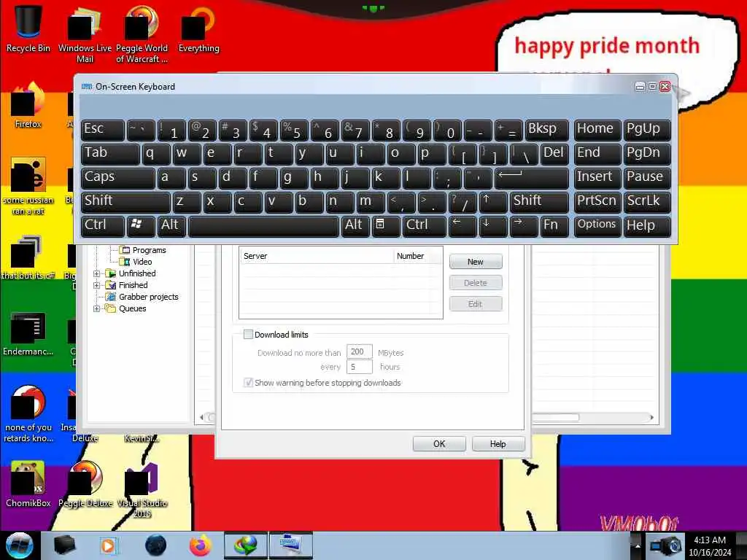Open the Firefox taskbar icon
Image resolution: width=747 pixels, height=560 pixels.
pos(200,545)
